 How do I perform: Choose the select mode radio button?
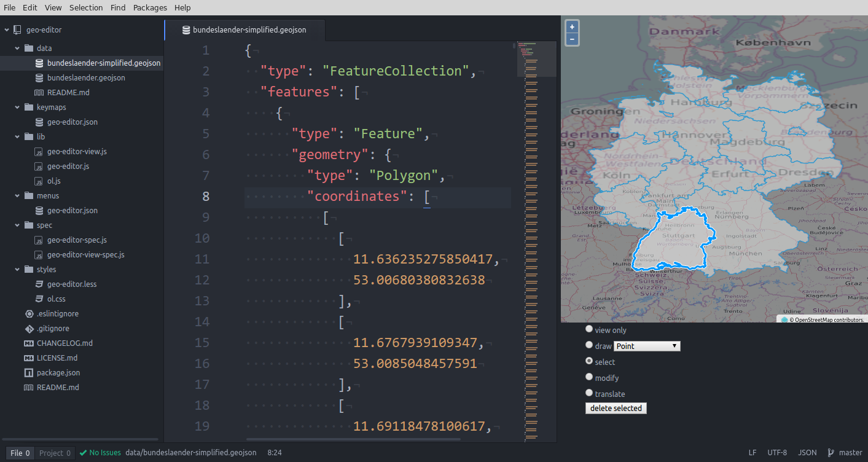[x=589, y=361]
